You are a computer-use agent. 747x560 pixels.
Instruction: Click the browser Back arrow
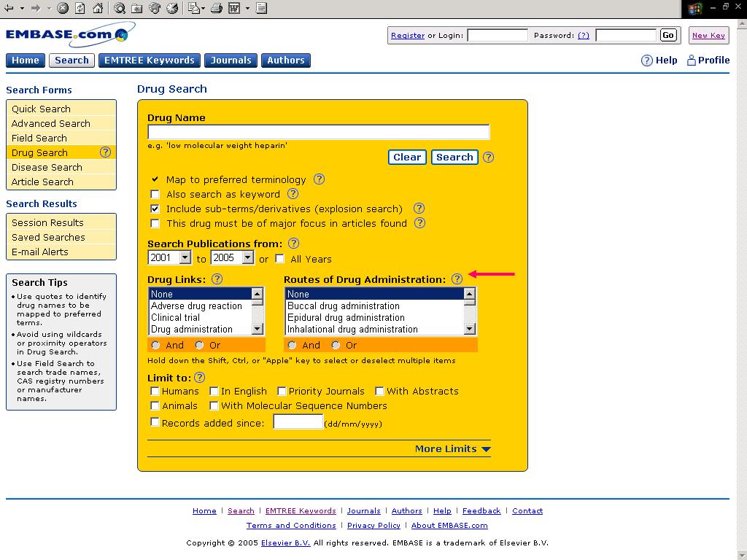click(9, 8)
